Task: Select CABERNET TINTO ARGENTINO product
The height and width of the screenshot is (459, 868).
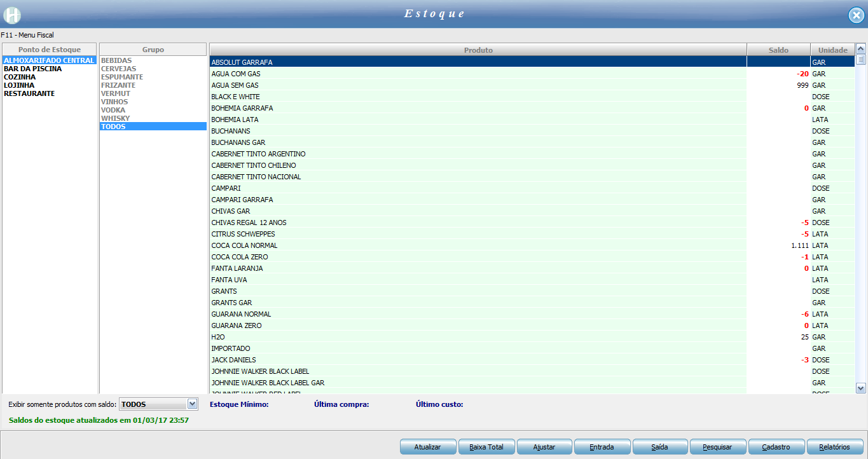Action: click(532, 154)
